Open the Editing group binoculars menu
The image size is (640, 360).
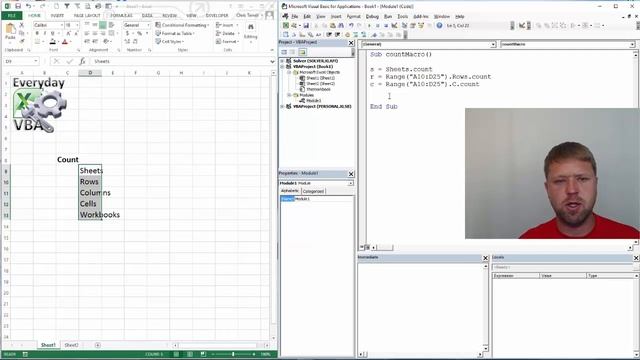(251, 32)
